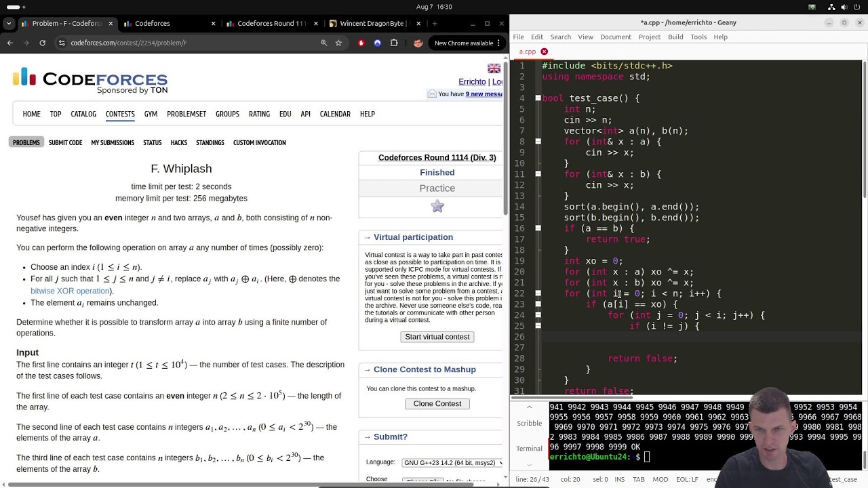This screenshot has height=488, width=868.
Task: Switch to the Terminal tab in Geany
Action: [530, 449]
